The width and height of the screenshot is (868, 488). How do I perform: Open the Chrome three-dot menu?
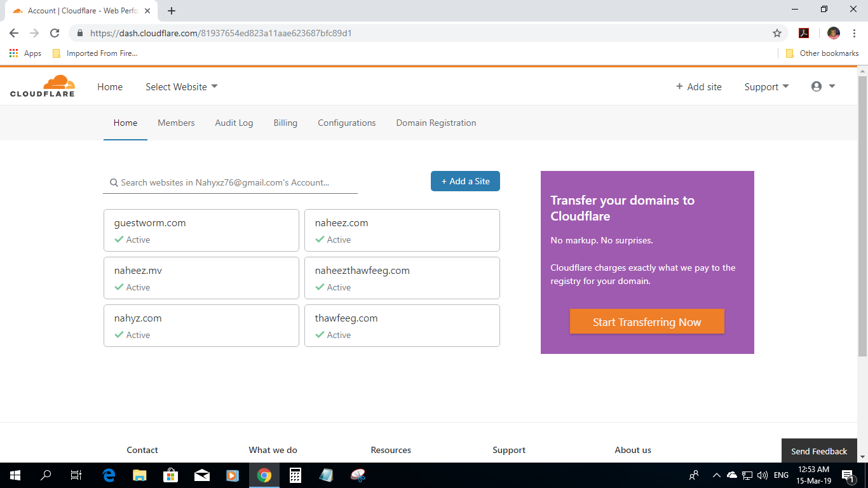855,33
